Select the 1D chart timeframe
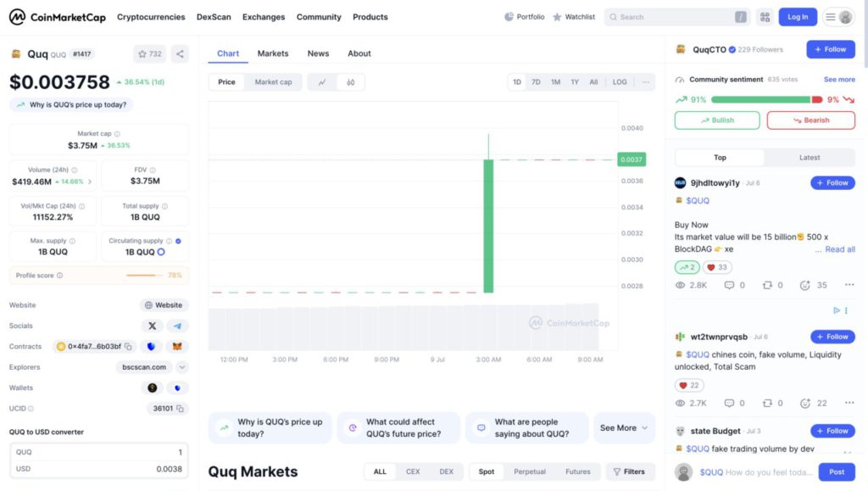 click(x=517, y=82)
